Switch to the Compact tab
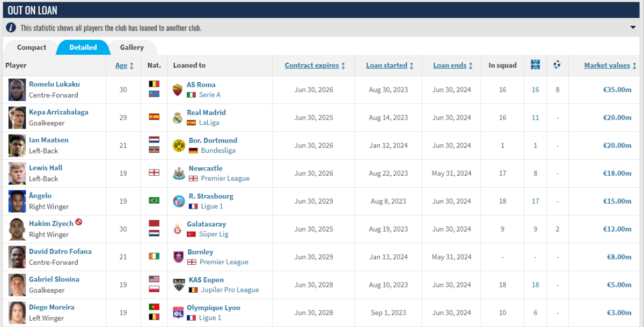This screenshot has height=327, width=644. click(x=32, y=47)
